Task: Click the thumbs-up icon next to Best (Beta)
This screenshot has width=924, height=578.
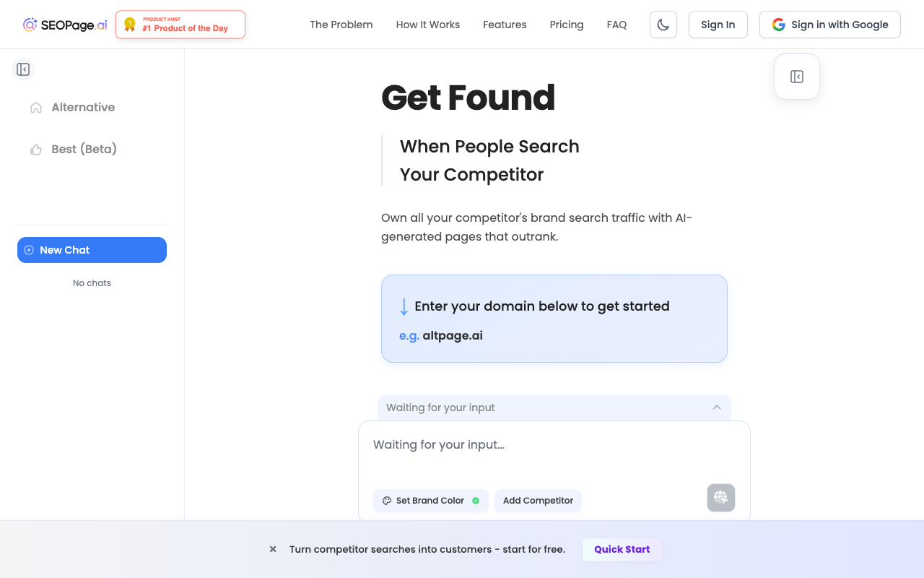Action: (x=35, y=149)
